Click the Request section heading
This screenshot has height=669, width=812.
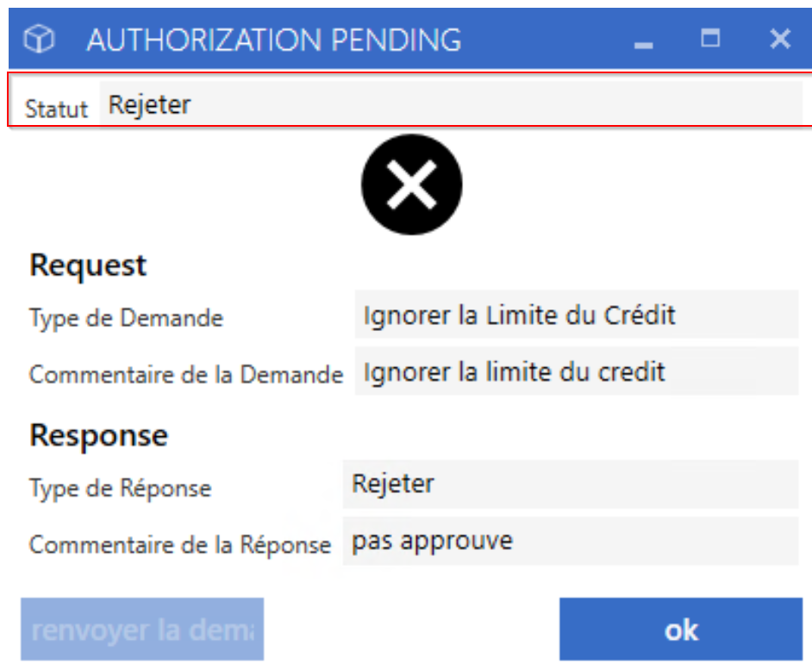pyautogui.click(x=88, y=266)
